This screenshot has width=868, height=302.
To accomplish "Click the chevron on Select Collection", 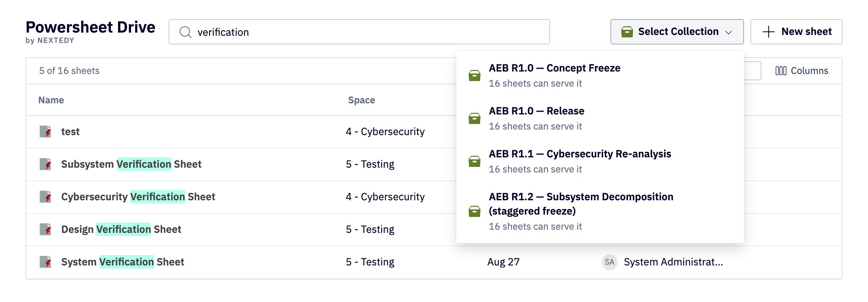I will pos(728,32).
